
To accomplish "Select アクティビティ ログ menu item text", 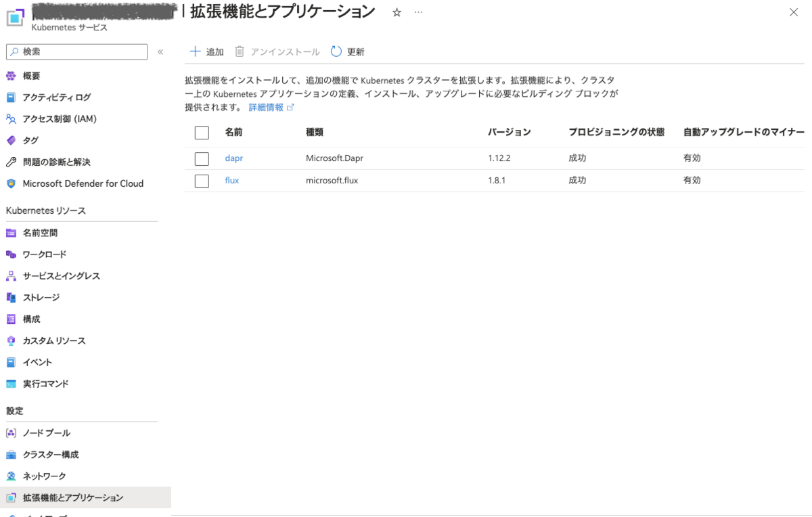I will 57,97.
